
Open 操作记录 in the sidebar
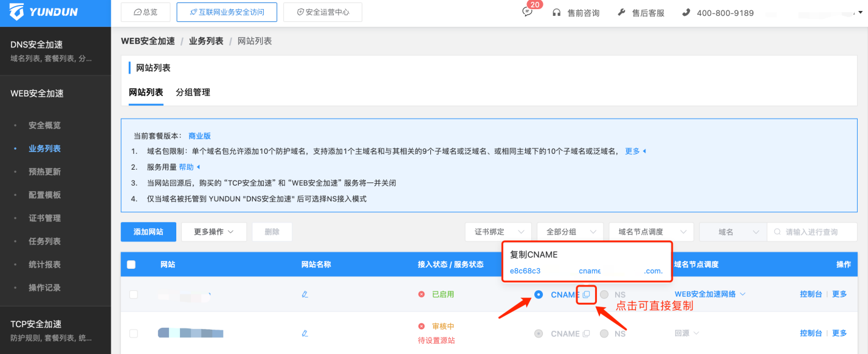pyautogui.click(x=44, y=287)
